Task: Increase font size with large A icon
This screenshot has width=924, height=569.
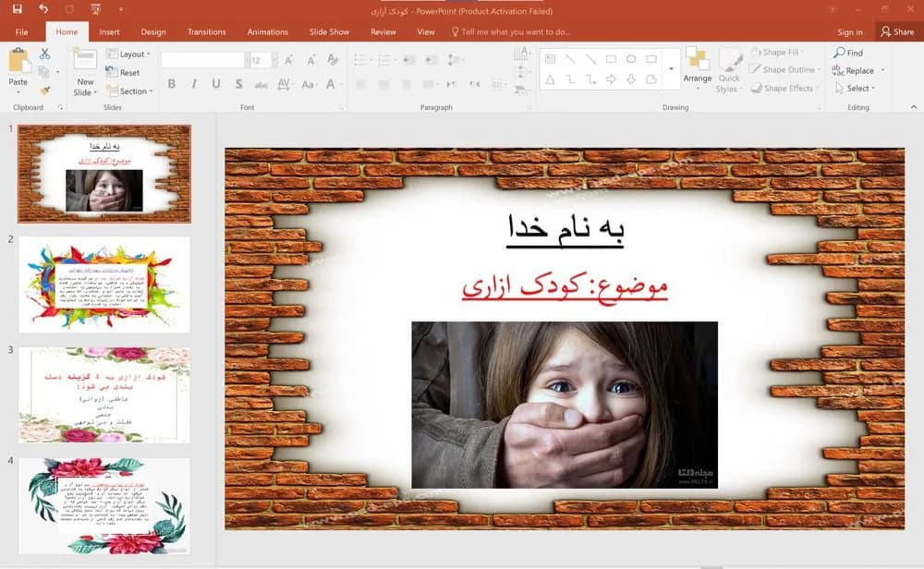Action: coord(288,60)
